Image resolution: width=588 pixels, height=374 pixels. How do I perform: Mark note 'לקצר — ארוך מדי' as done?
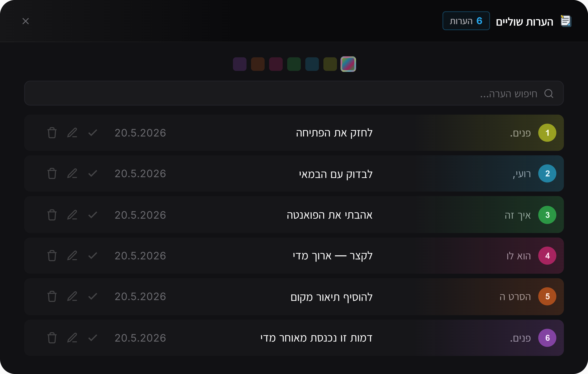[93, 256]
